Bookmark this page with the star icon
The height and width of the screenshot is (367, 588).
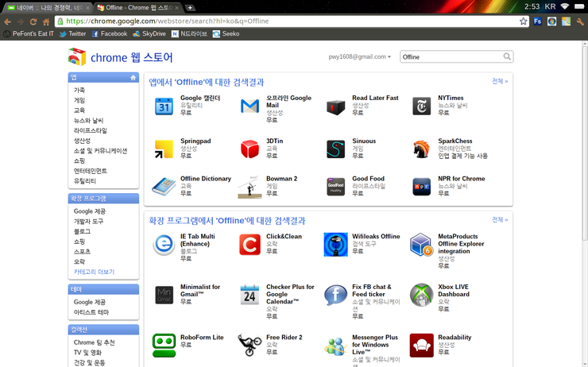tap(523, 21)
